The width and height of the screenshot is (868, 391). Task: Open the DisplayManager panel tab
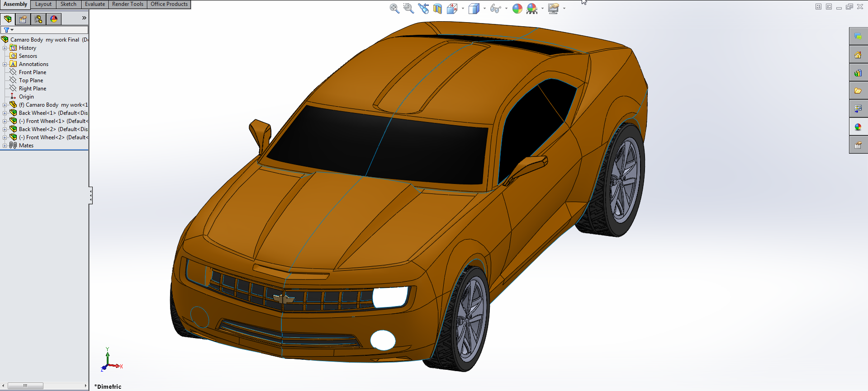pos(54,19)
